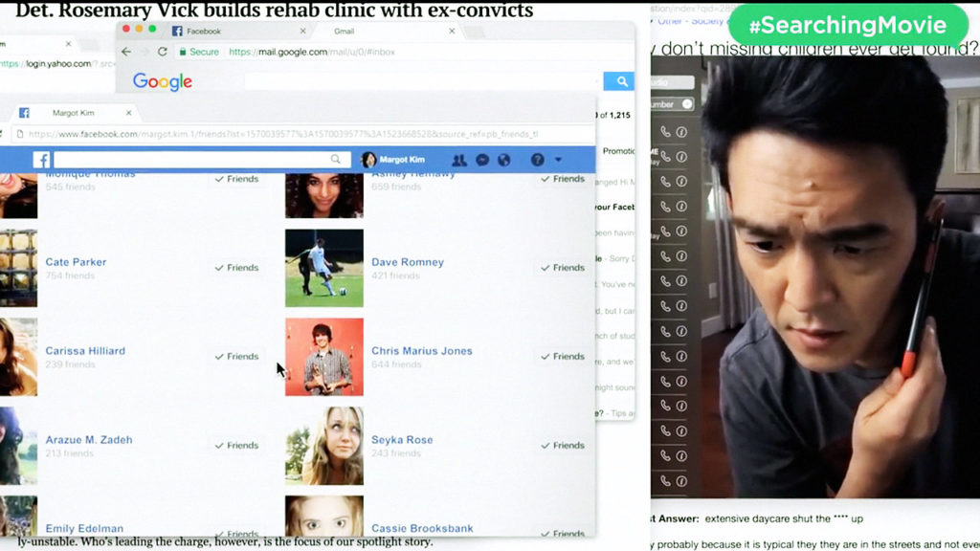The width and height of the screenshot is (980, 551).
Task: Click the Facebook help question mark icon
Action: tap(537, 160)
